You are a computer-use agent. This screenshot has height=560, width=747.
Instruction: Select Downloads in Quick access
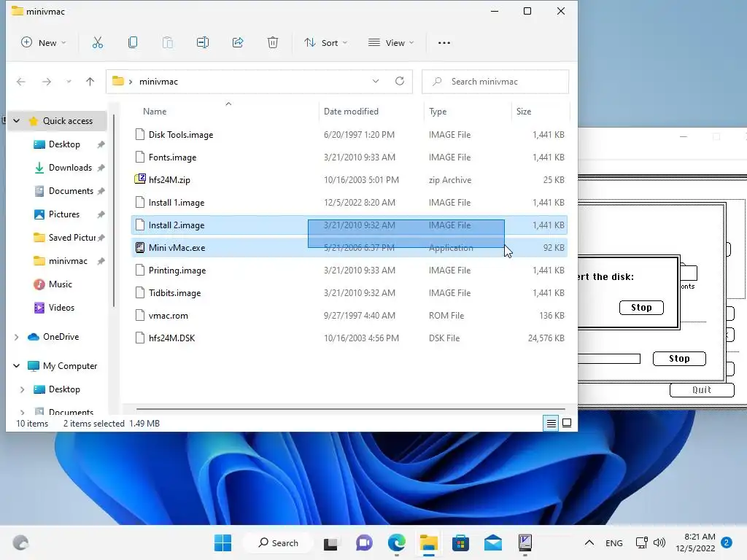click(x=69, y=168)
